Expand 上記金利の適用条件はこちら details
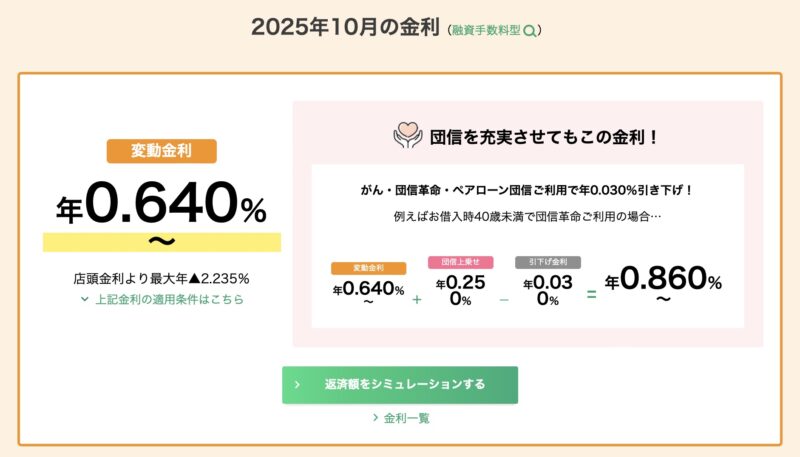800x457 pixels. pos(168,299)
